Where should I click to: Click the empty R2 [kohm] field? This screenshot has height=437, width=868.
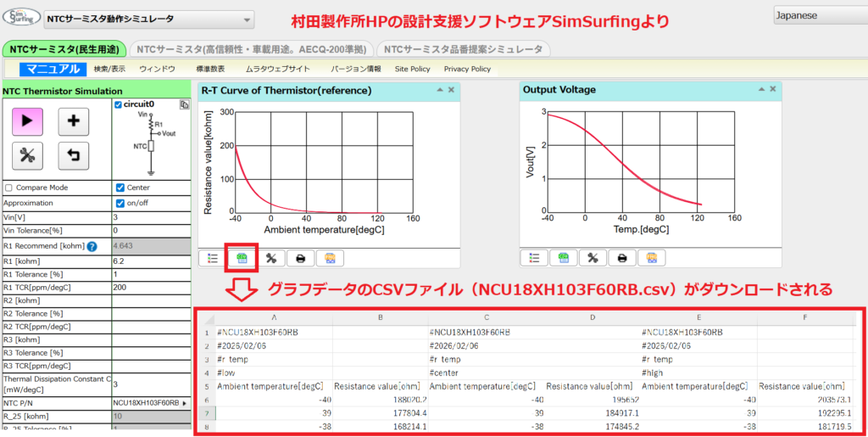151,300
